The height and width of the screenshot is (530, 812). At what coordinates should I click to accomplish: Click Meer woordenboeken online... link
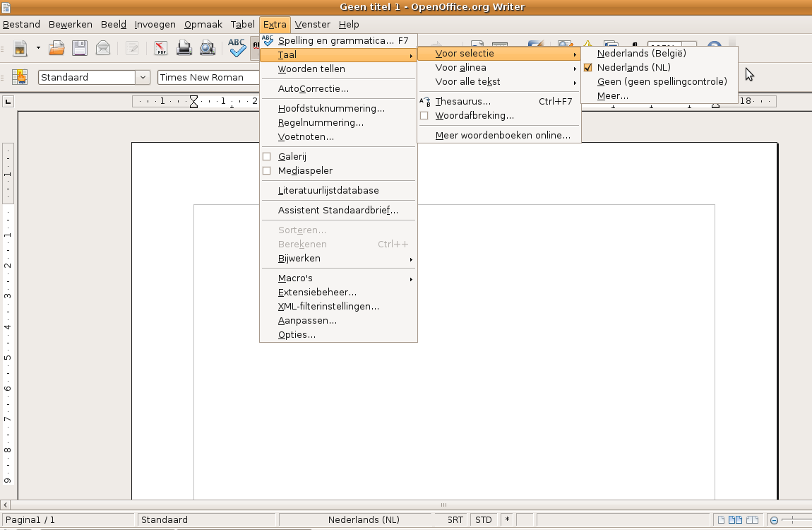pyautogui.click(x=499, y=135)
